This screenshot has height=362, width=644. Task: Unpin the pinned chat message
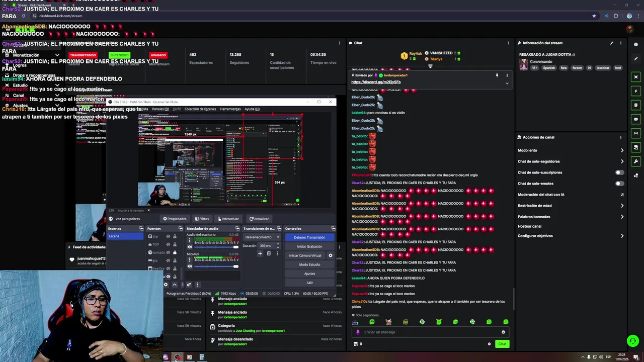coord(497,75)
